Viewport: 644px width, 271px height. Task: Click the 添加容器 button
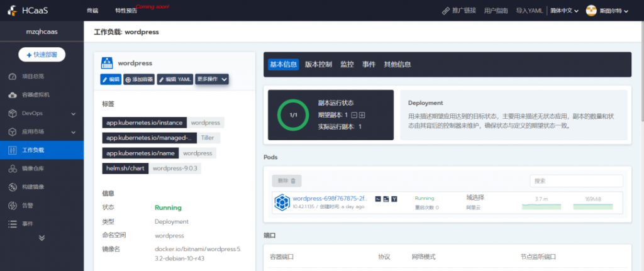[139, 80]
